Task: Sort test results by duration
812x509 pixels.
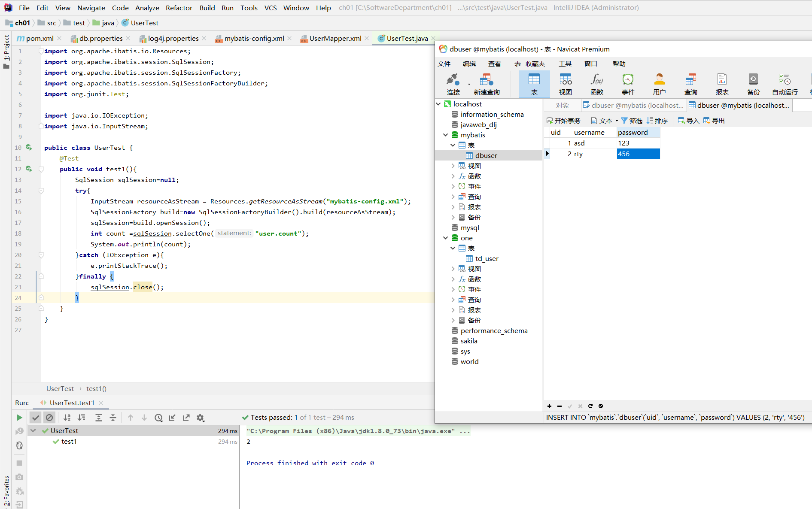Action: 82,418
